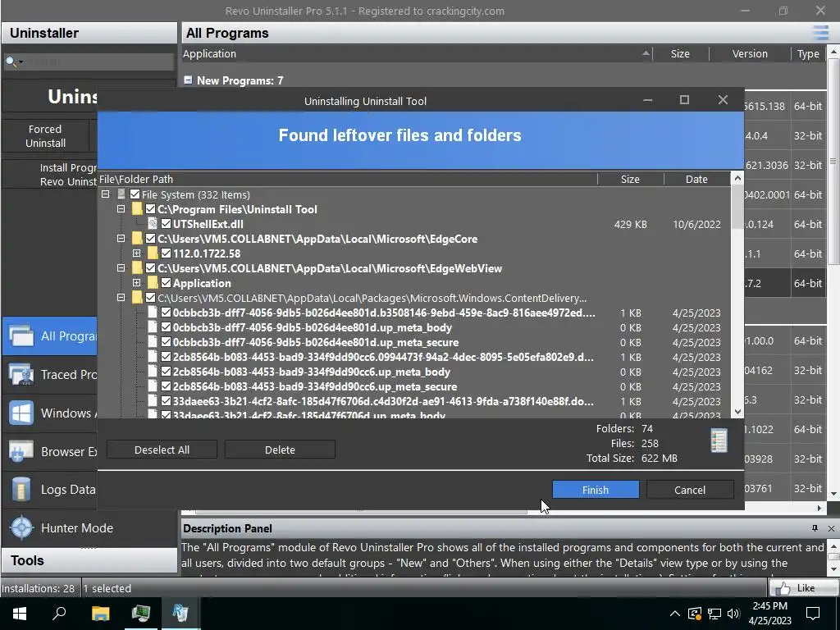
Task: Sort leftovers by Size column header
Action: click(x=630, y=179)
